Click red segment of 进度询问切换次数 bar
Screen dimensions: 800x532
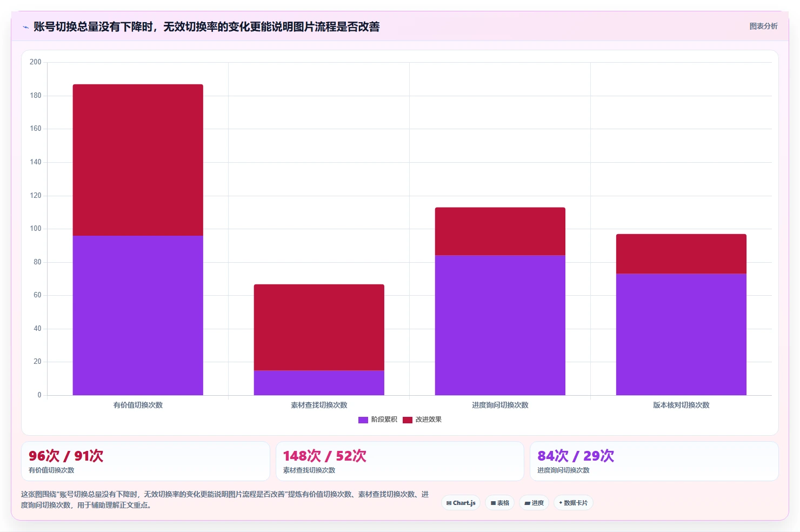tap(500, 231)
